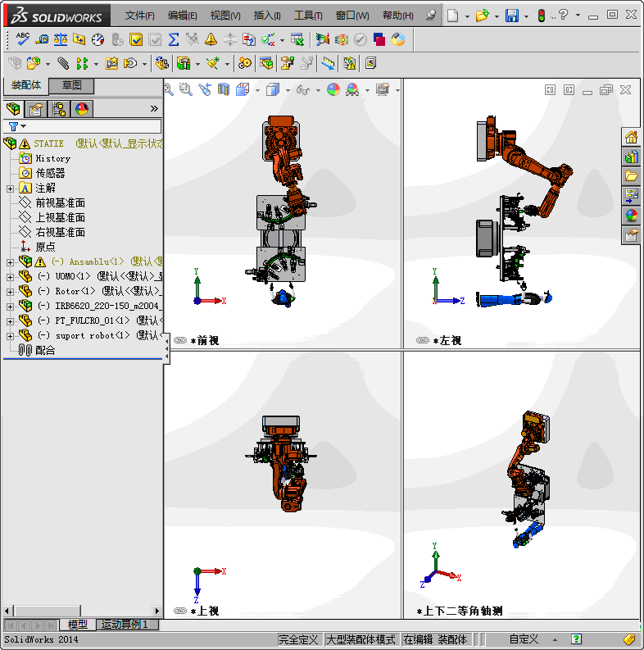Expand the UOMO<1> component node
644x650 pixels.
tap(10, 277)
